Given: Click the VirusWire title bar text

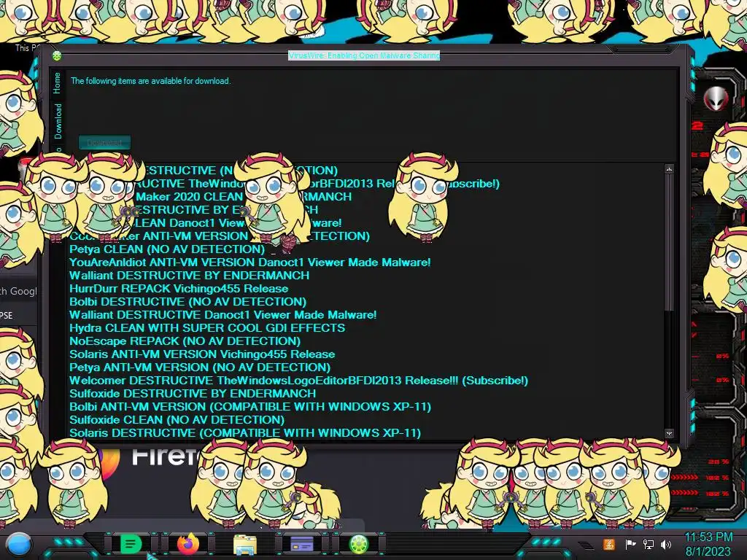Looking at the screenshot, I should [x=364, y=55].
